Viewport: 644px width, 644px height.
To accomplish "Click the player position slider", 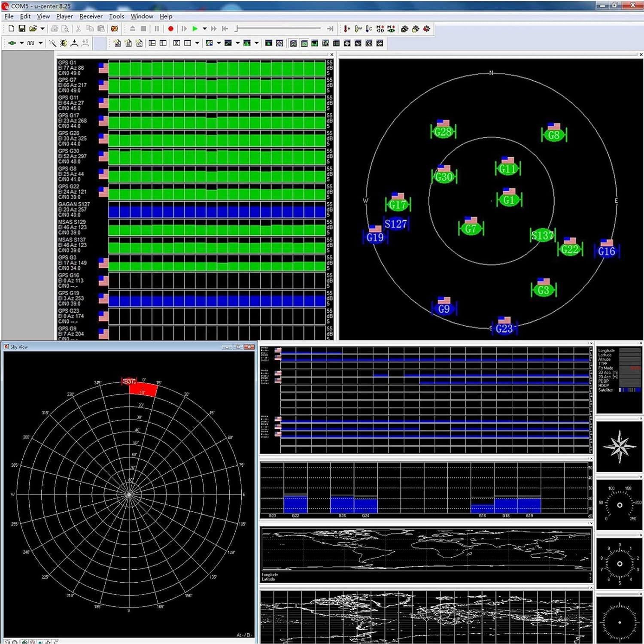I will pyautogui.click(x=279, y=29).
